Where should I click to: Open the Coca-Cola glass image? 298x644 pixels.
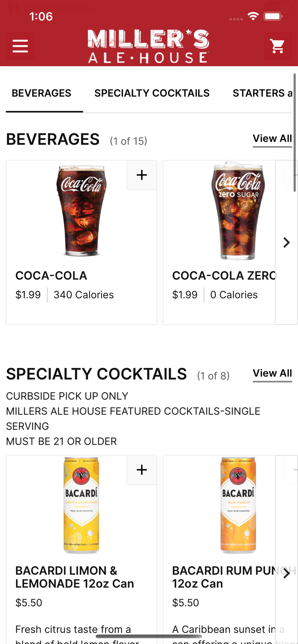[x=81, y=210]
